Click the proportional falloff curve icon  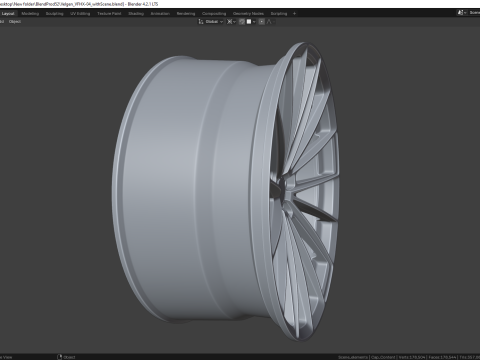pos(270,22)
